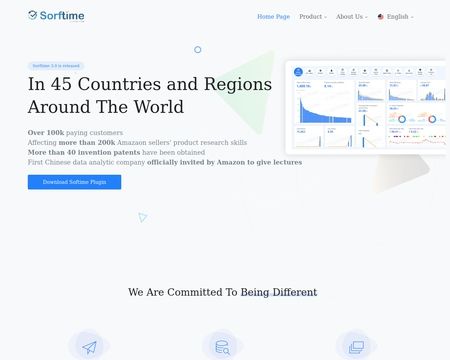Click 'officially invited by Amazon to give lectures'

pyautogui.click(x=224, y=162)
